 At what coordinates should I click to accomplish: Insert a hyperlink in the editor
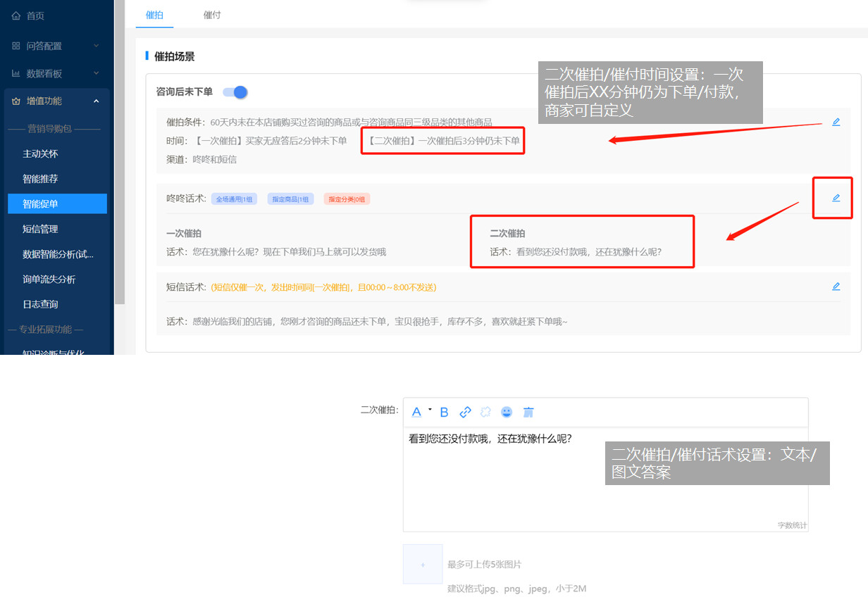click(x=465, y=412)
